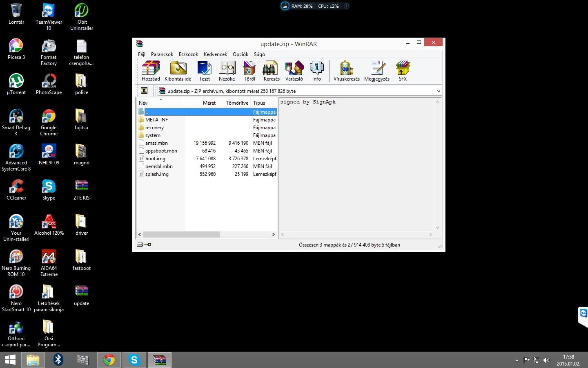Screen dimensions: 588x368
Task: Open the Megjegyzés comment tool
Action: (x=376, y=71)
